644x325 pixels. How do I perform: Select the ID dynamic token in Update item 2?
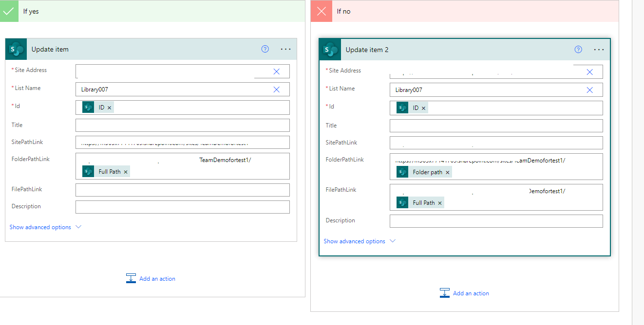pyautogui.click(x=412, y=108)
